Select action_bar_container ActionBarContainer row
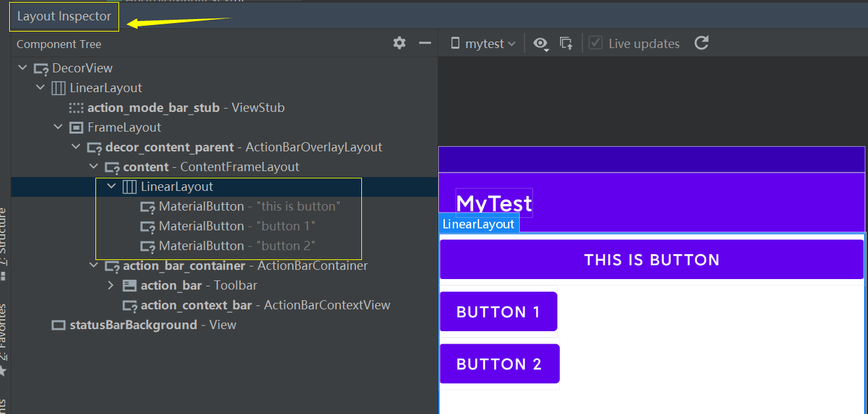Image resolution: width=868 pixels, height=414 pixels. pyautogui.click(x=224, y=265)
